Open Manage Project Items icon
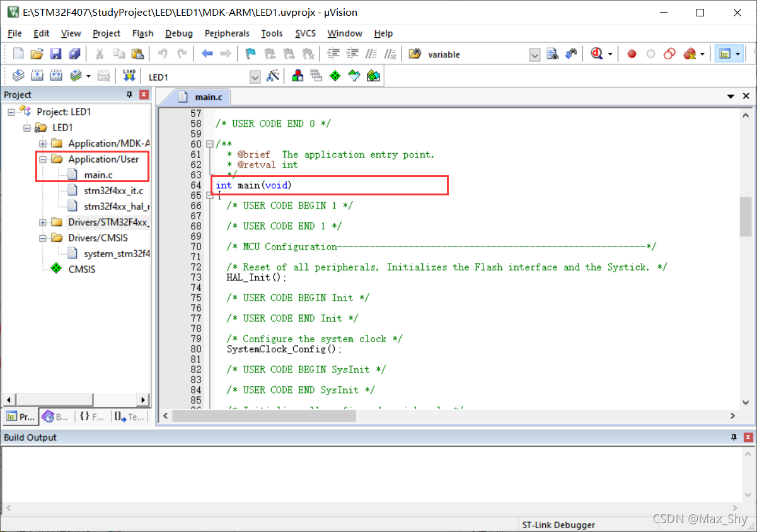Screen dimensions: 757x532 click(x=298, y=76)
